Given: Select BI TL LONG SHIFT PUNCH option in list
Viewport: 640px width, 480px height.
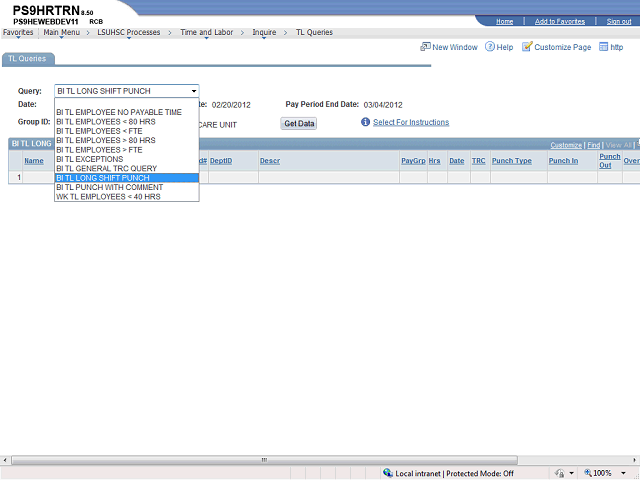Looking at the screenshot, I should [x=127, y=178].
